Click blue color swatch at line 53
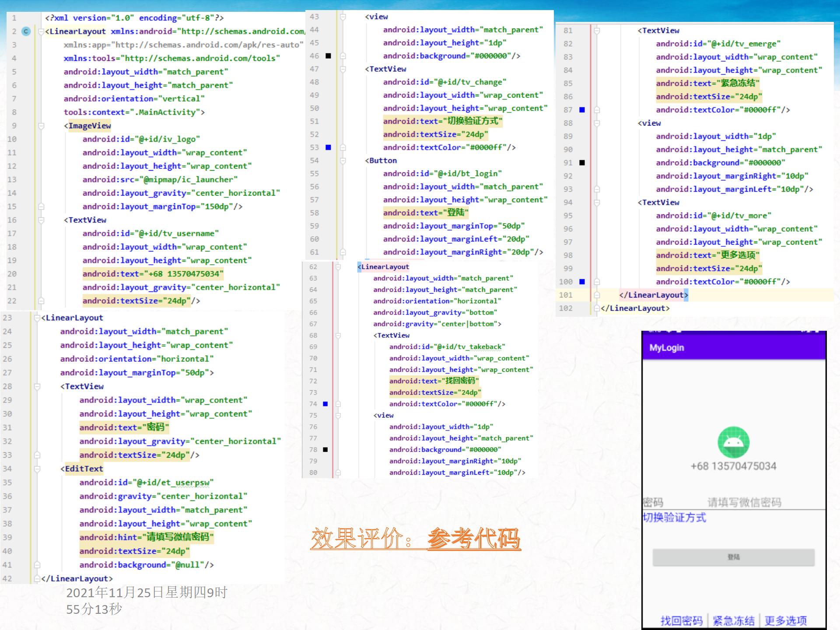The width and height of the screenshot is (840, 630). (x=328, y=147)
